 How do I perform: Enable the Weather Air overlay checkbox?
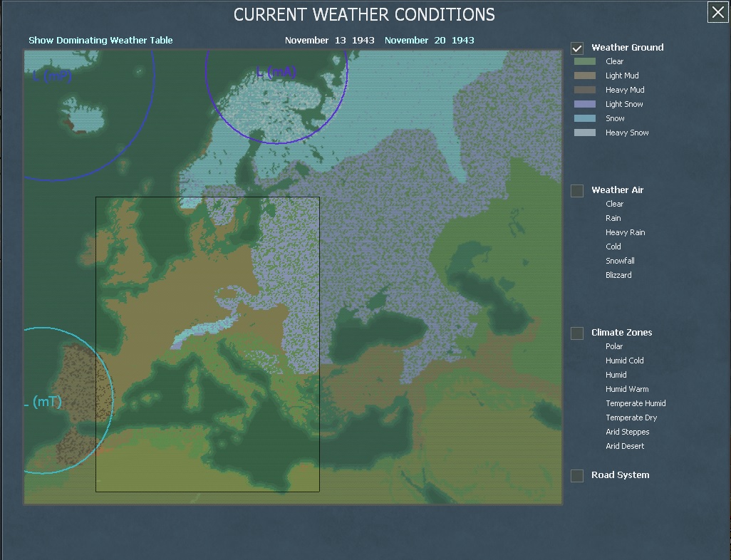[576, 190]
